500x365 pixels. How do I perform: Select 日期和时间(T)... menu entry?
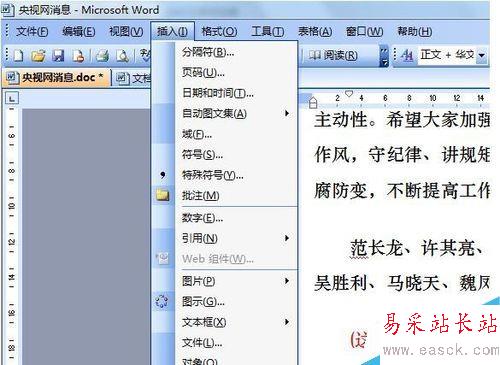coord(224,93)
